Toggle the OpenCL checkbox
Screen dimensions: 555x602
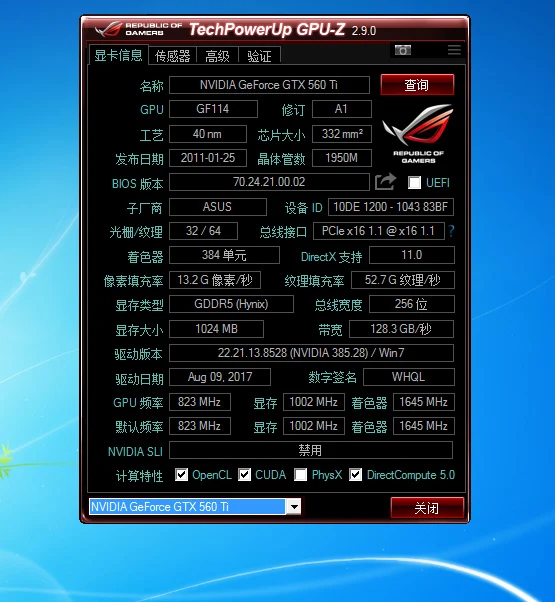(181, 475)
